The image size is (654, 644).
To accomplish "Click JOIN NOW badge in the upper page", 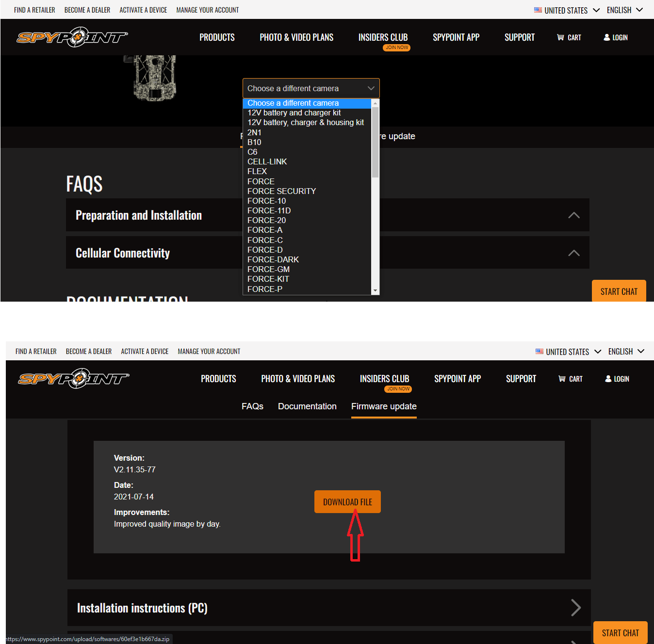I will [397, 48].
